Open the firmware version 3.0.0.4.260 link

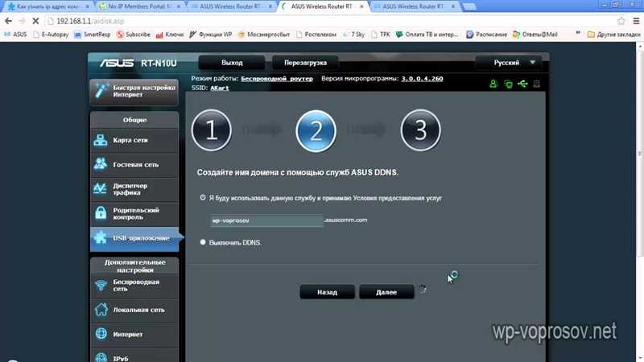pyautogui.click(x=422, y=78)
